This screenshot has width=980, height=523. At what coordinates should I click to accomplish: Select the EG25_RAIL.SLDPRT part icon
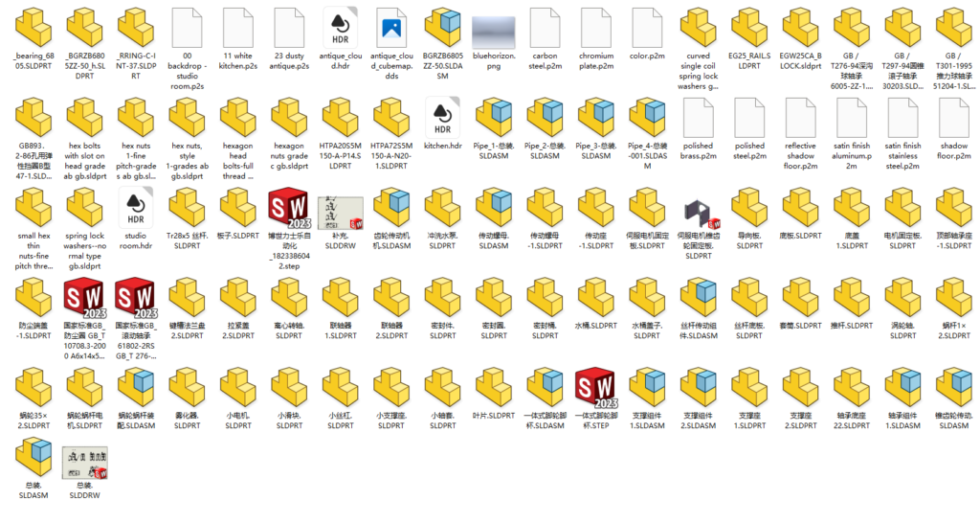tap(749, 28)
